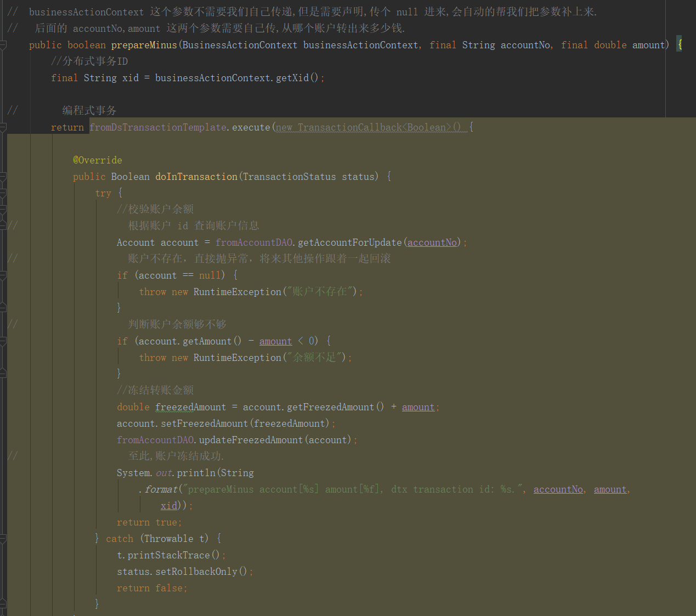
Task: Click the prepareMinus method name
Action: tap(144, 45)
